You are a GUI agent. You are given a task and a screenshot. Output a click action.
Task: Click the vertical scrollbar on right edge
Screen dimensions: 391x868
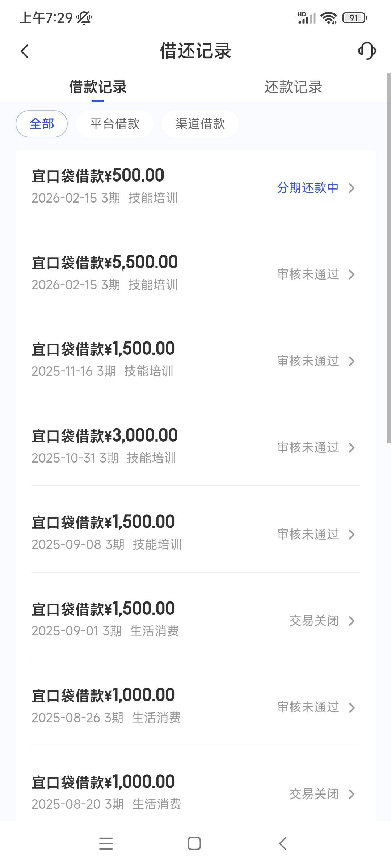[389, 258]
